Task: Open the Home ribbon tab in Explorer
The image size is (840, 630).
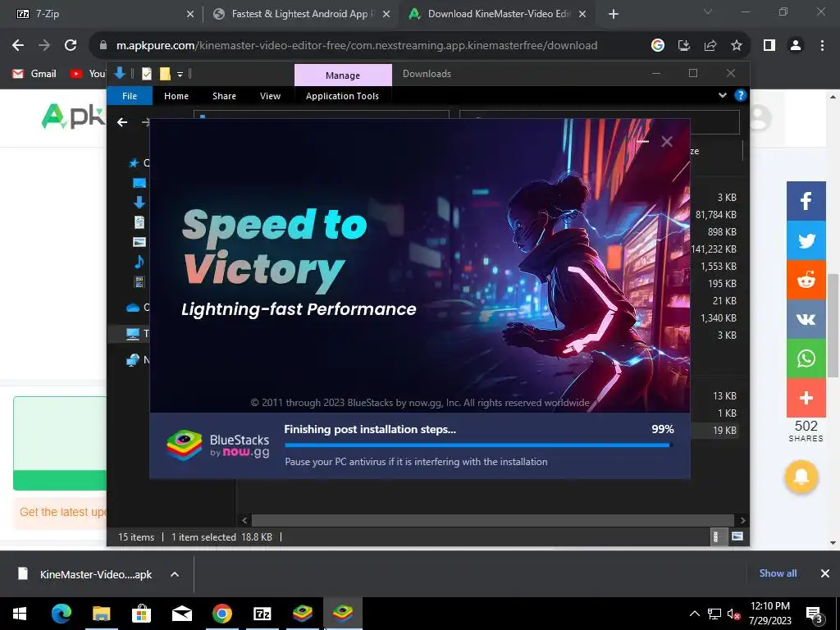Action: point(176,96)
